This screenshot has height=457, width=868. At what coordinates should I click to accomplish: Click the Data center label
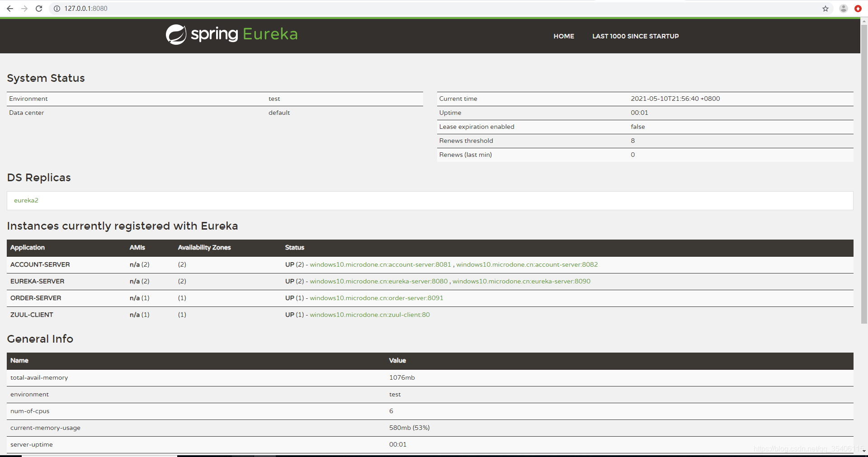pos(26,113)
